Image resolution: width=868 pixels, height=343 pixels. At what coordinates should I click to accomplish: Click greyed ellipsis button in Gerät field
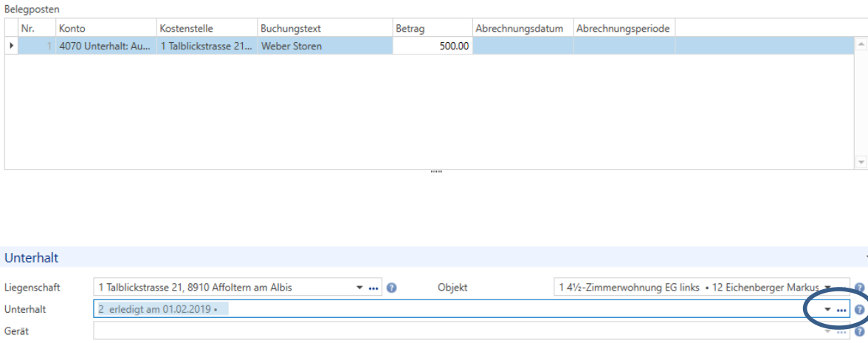click(841, 331)
